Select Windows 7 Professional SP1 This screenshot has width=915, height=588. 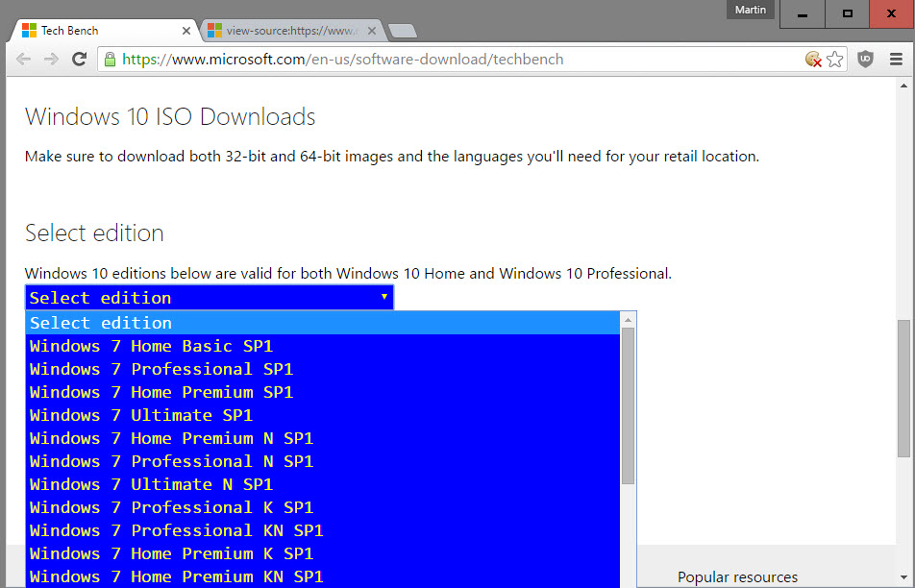point(323,369)
